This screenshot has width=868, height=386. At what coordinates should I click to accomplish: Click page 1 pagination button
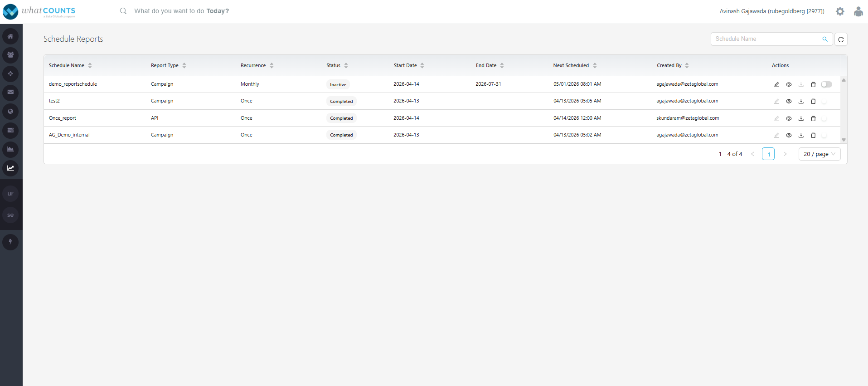pos(768,154)
